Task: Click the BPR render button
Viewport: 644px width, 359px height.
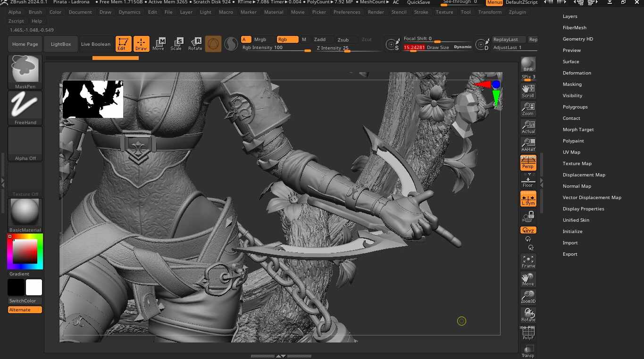Action: (x=528, y=65)
